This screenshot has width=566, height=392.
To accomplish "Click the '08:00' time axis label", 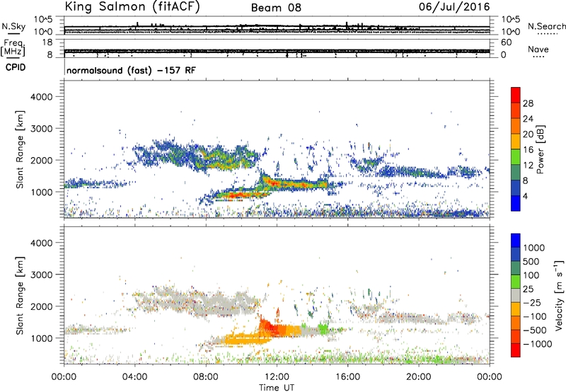I will (205, 377).
